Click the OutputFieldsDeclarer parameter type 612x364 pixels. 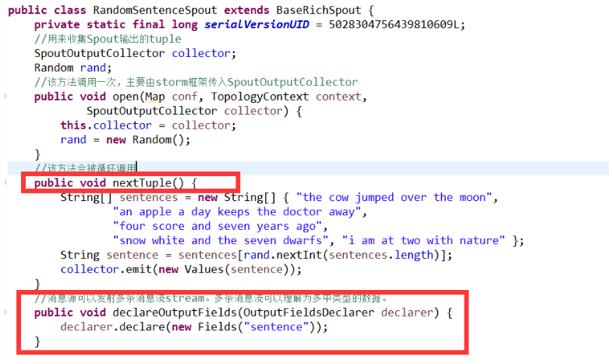(309, 313)
